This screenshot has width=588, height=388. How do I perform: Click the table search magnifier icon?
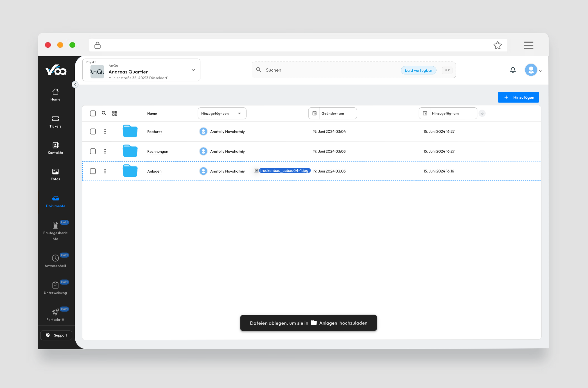104,113
